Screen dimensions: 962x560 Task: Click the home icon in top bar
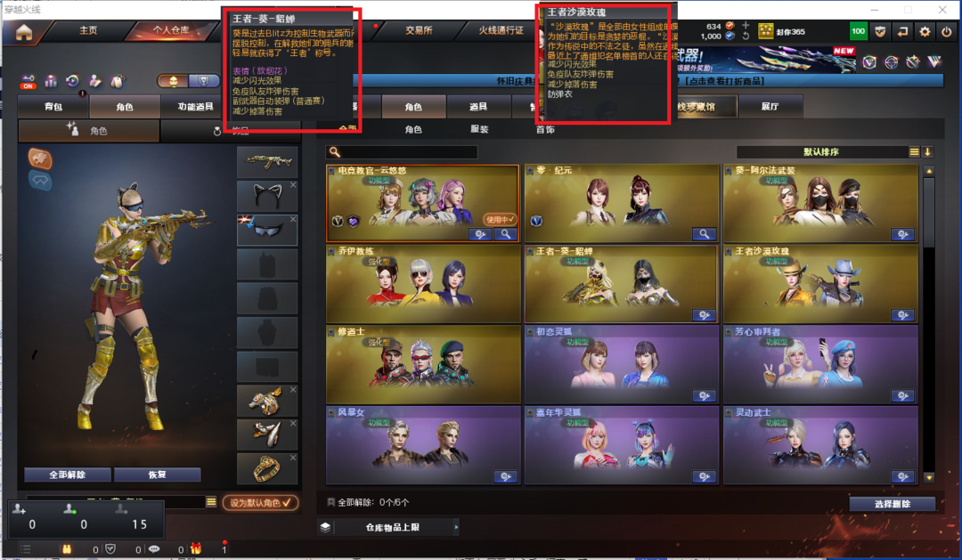coord(24,32)
